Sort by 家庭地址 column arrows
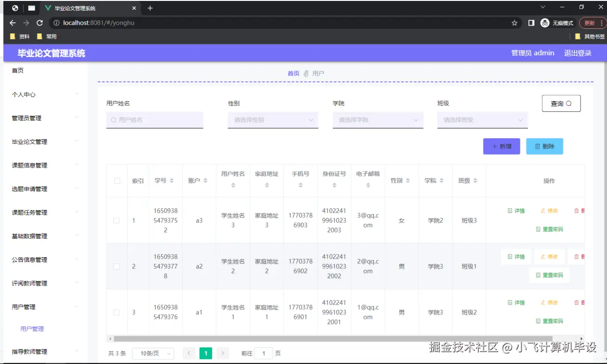Viewport: 607px width, 364px height. point(267,185)
